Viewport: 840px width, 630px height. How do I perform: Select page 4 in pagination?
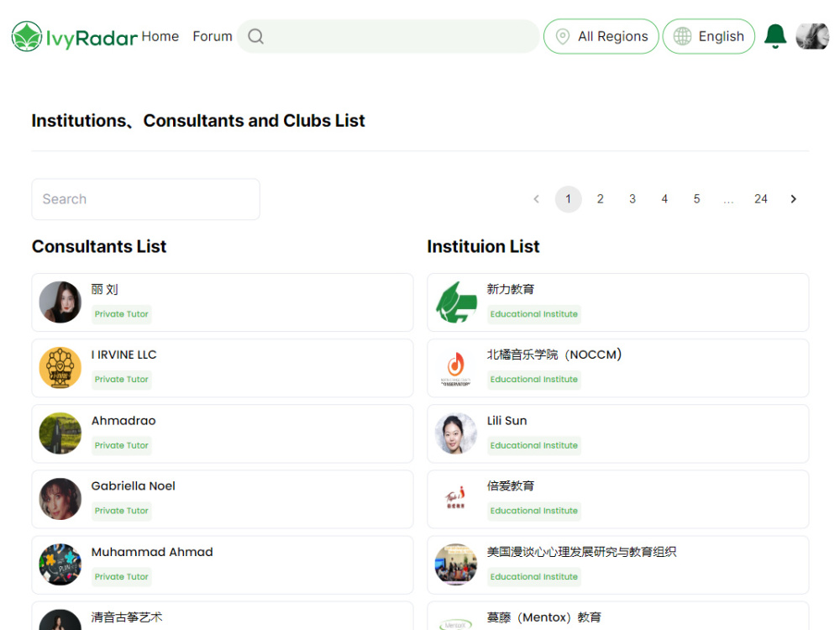click(664, 199)
